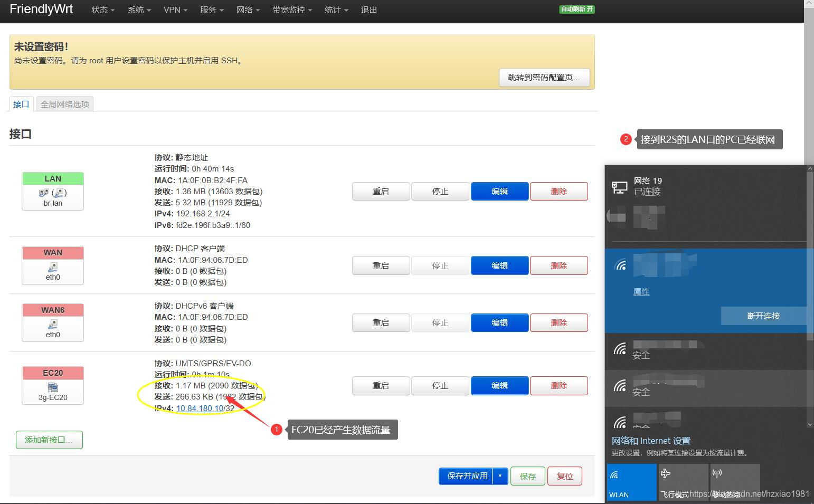Click the FriendlyWrt logo

41,9
